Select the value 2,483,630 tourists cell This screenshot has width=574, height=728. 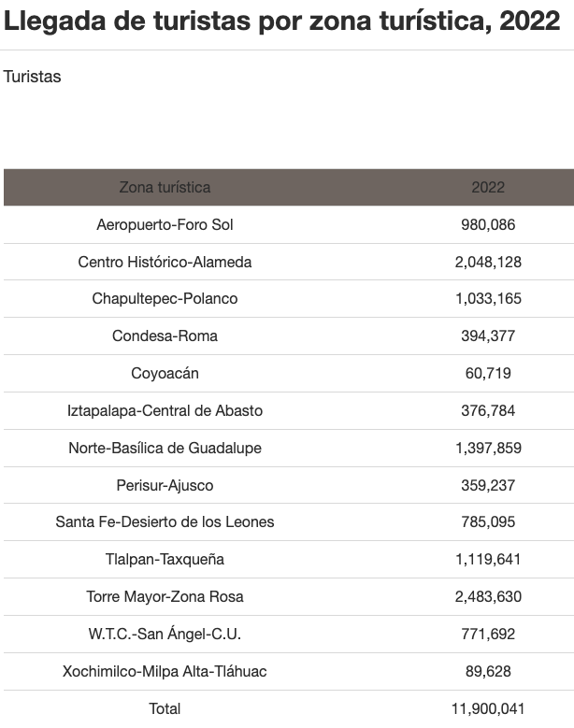point(488,597)
